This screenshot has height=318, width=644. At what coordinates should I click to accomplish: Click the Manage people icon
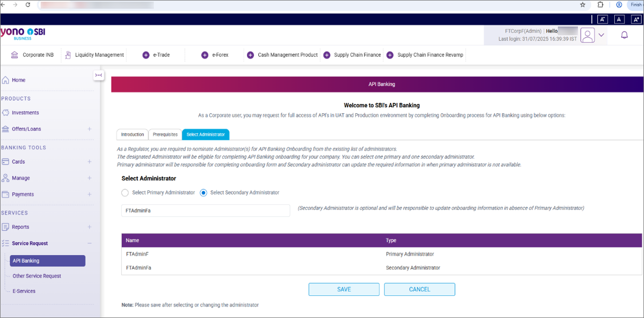click(6, 178)
